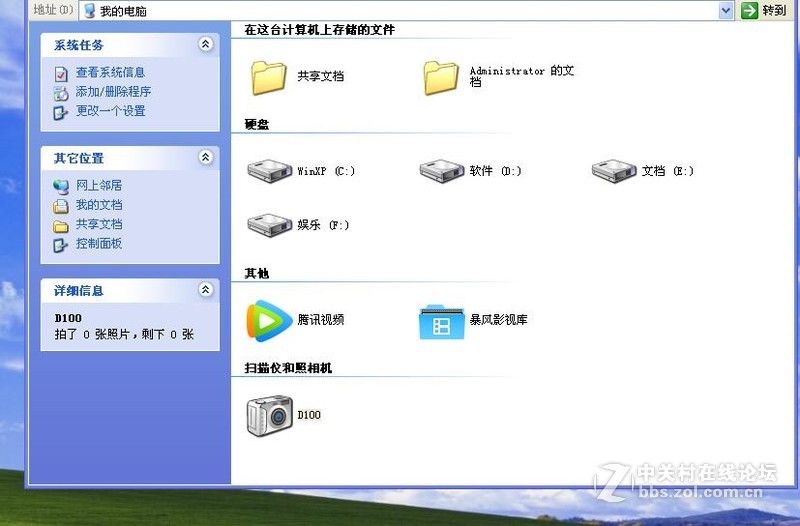
Task: Click the sidebar 共享文档 folder icon
Action: tap(61, 226)
